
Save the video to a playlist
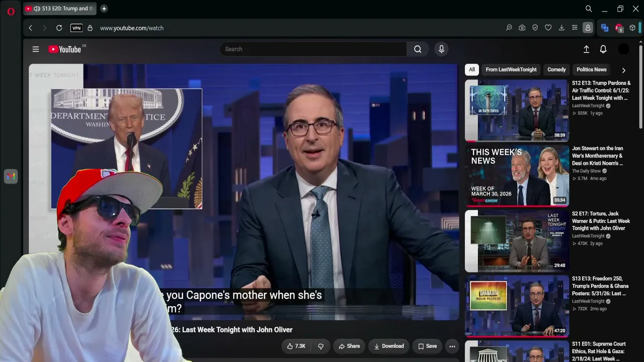[x=428, y=346]
